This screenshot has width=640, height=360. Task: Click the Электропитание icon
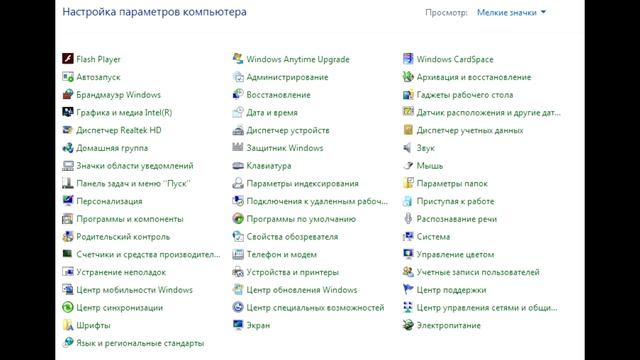point(408,325)
